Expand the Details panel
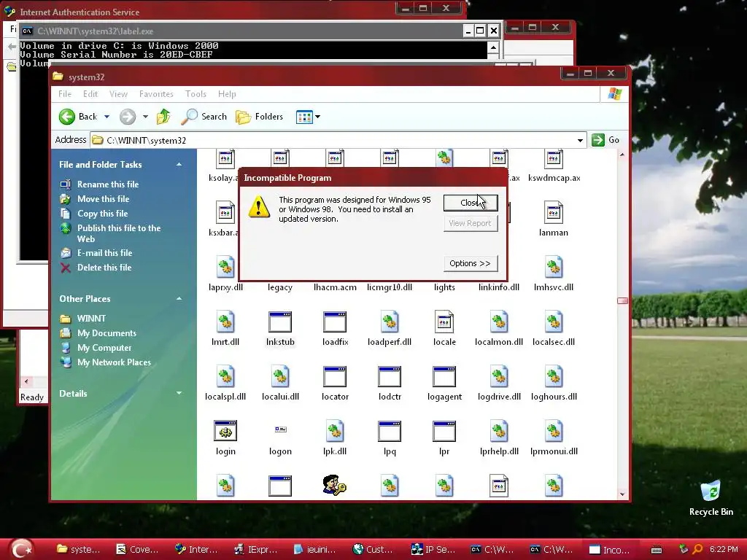The width and height of the screenshot is (747, 560). [x=179, y=393]
